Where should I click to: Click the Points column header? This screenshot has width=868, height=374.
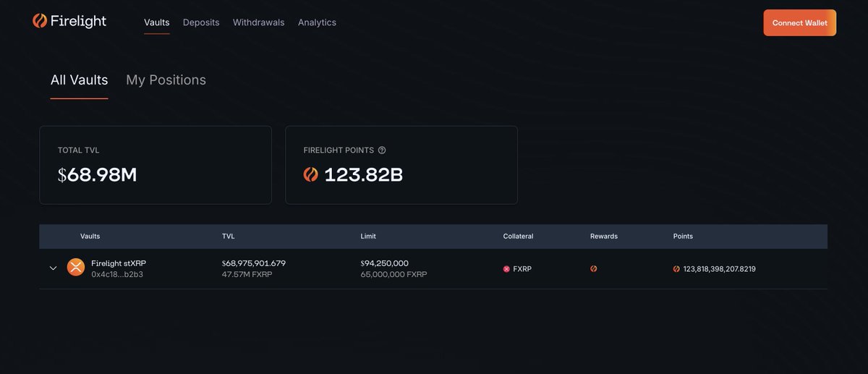pyautogui.click(x=683, y=237)
